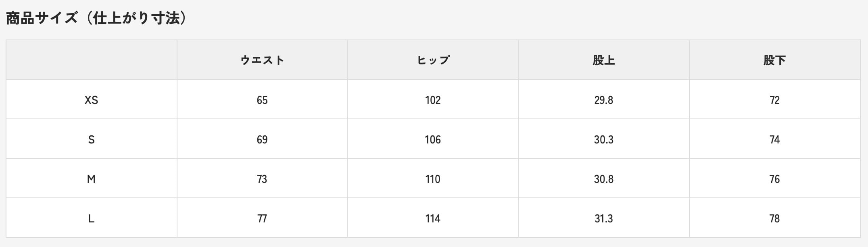Select the XS size row label
The height and width of the screenshot is (247, 868).
pos(91,100)
